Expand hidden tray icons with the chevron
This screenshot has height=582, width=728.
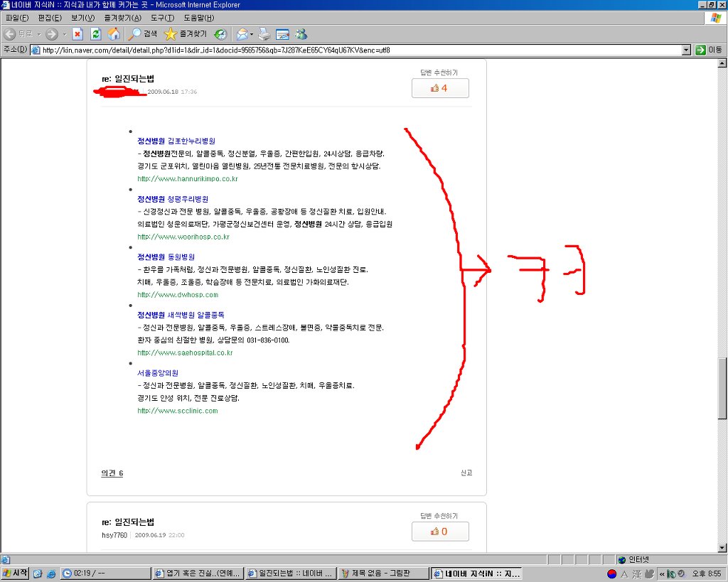point(662,574)
